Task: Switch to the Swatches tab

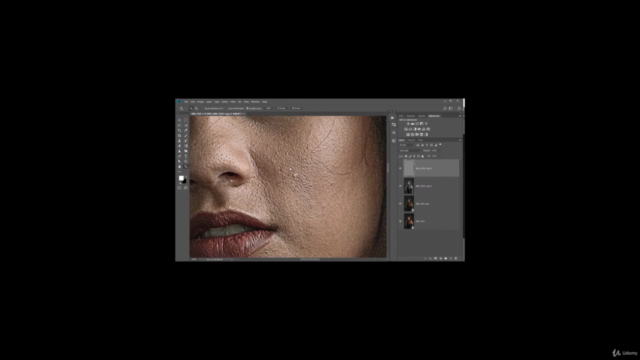Action: 411,116
